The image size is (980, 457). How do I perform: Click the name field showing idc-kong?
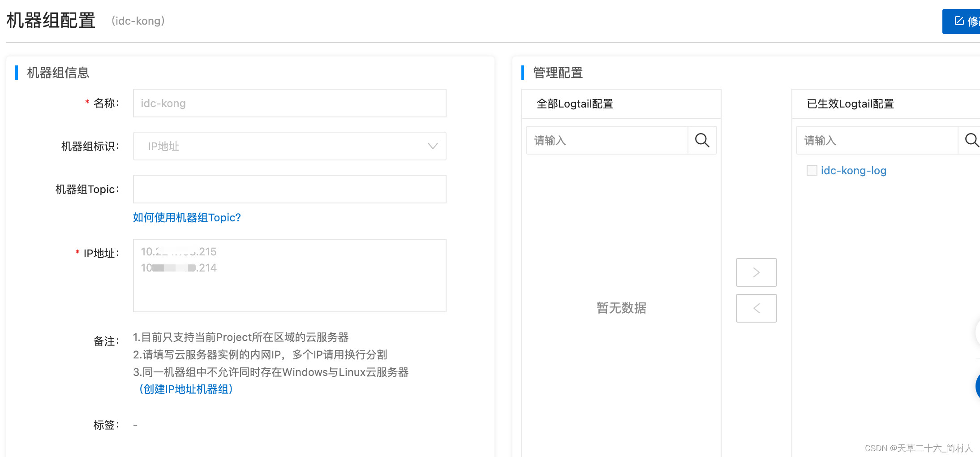click(289, 103)
